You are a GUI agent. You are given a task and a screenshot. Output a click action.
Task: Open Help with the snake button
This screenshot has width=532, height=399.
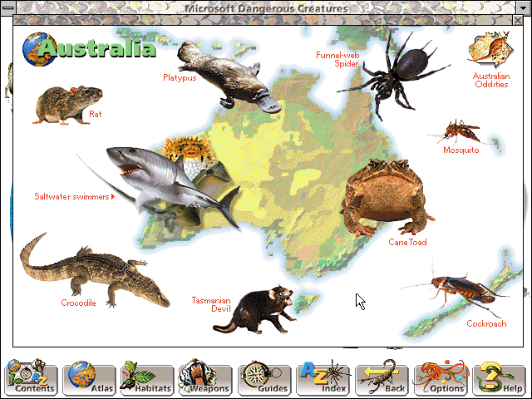pyautogui.click(x=499, y=377)
